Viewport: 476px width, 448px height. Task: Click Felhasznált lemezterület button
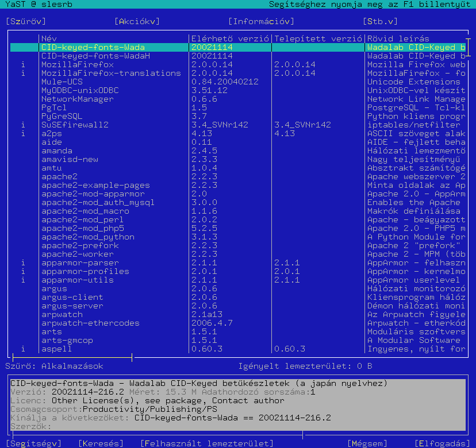(x=207, y=443)
